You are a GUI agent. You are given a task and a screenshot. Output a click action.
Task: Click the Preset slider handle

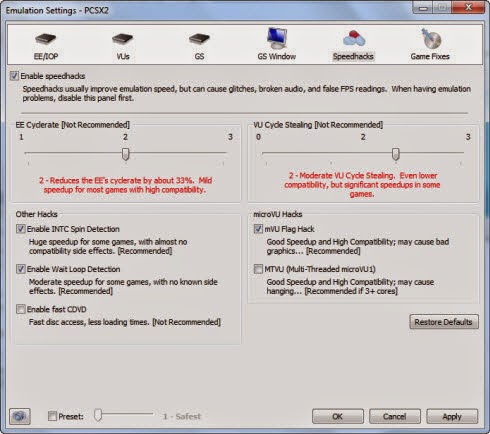tap(98, 415)
